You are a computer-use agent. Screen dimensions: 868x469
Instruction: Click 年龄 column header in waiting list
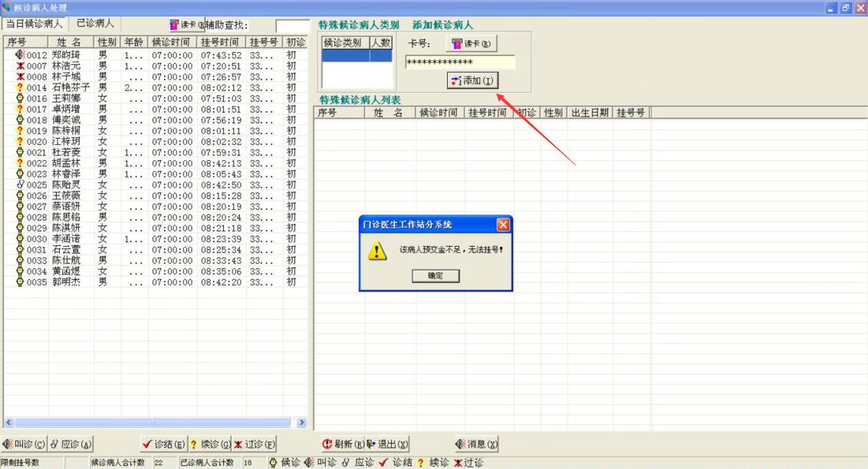(134, 42)
